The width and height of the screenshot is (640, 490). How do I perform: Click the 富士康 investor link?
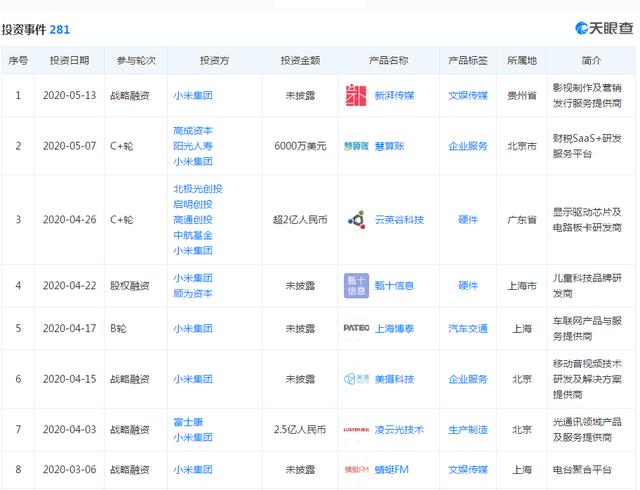point(188,422)
